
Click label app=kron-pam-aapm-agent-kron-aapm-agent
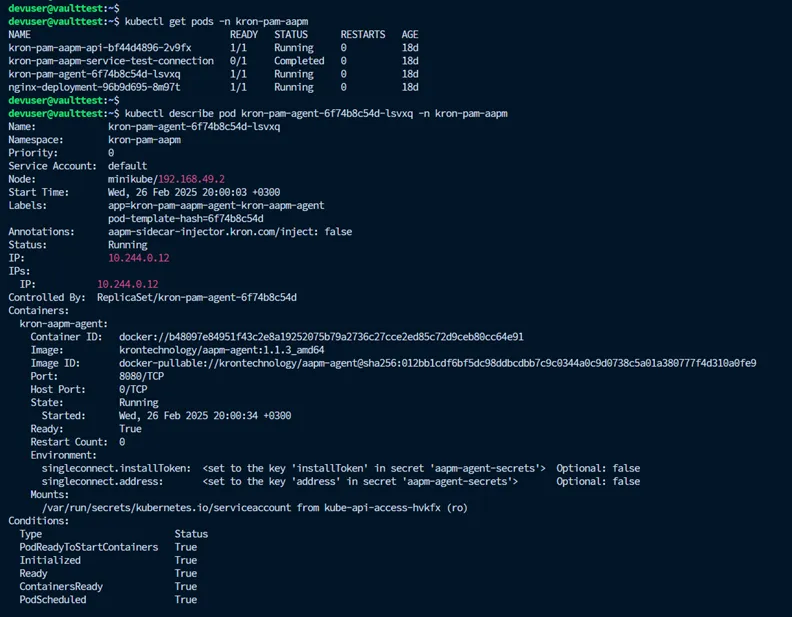click(x=216, y=205)
